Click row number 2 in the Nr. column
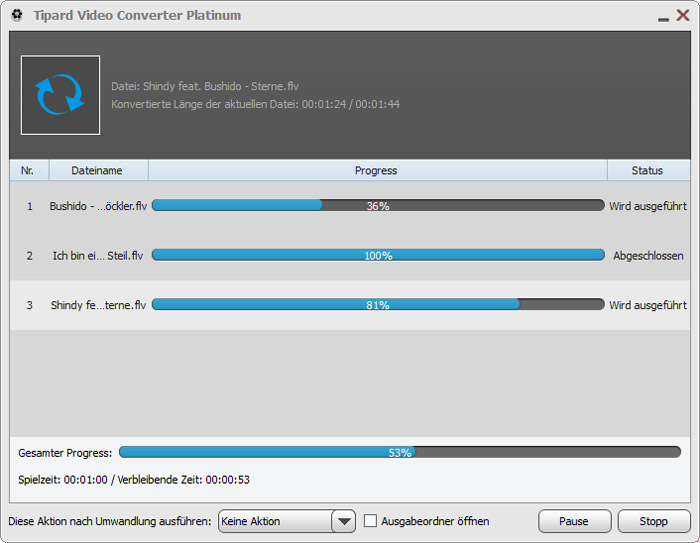The width and height of the screenshot is (700, 543). point(29,255)
